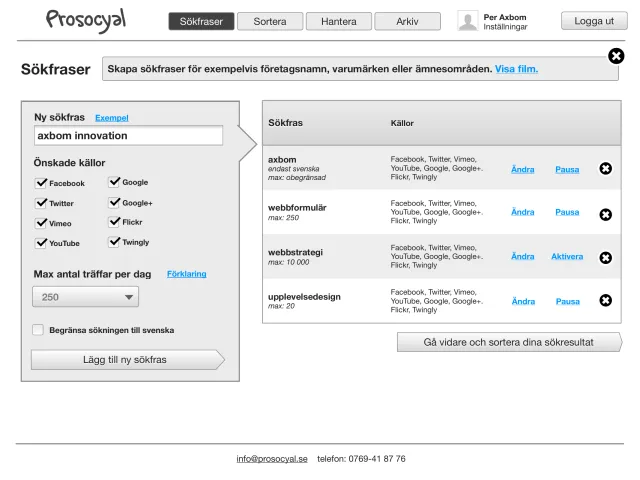Toggle the Twingly source checkbox
The width and height of the screenshot is (640, 480).
114,242
